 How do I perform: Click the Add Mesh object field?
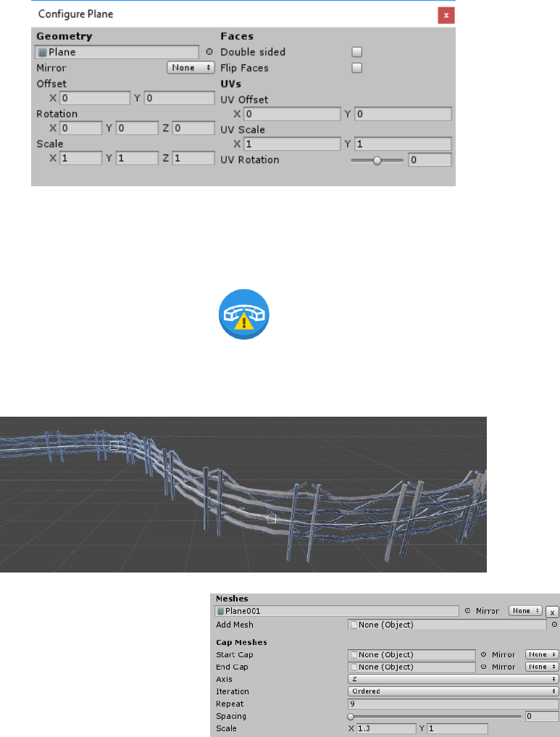[x=447, y=625]
